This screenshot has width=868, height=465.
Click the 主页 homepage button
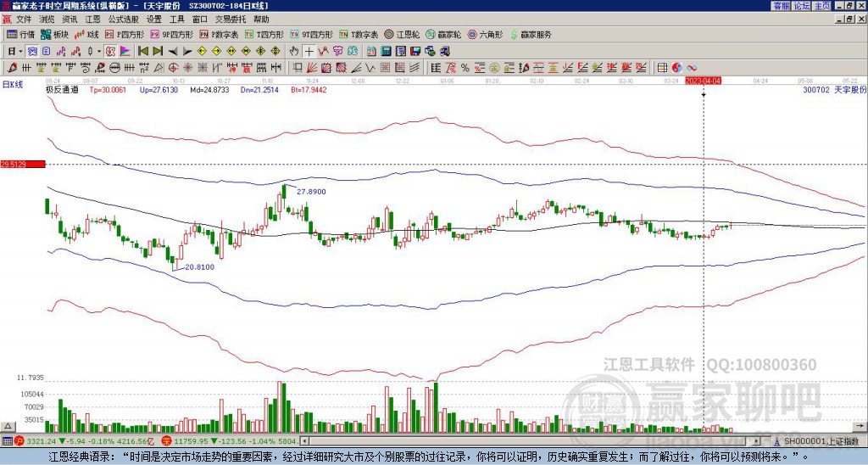[x=822, y=6]
